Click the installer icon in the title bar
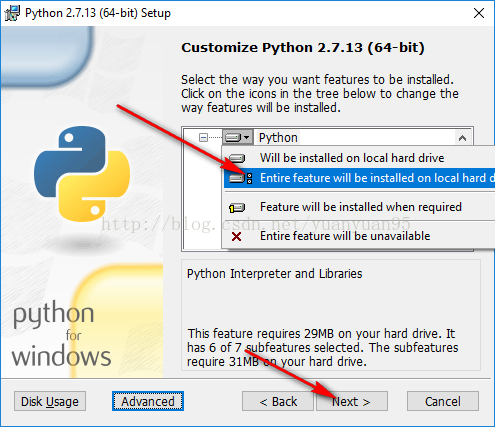This screenshot has width=495, height=427. click(x=12, y=13)
